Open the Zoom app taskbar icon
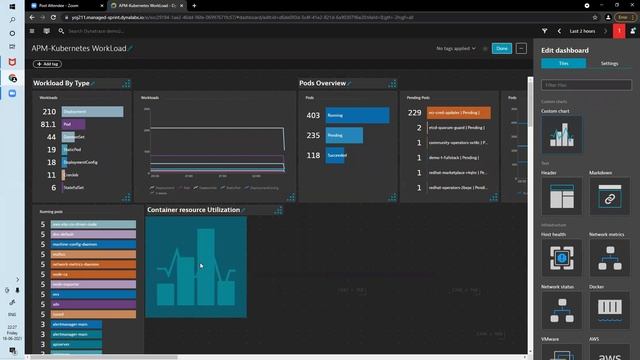The image size is (640, 360). click(x=12, y=93)
